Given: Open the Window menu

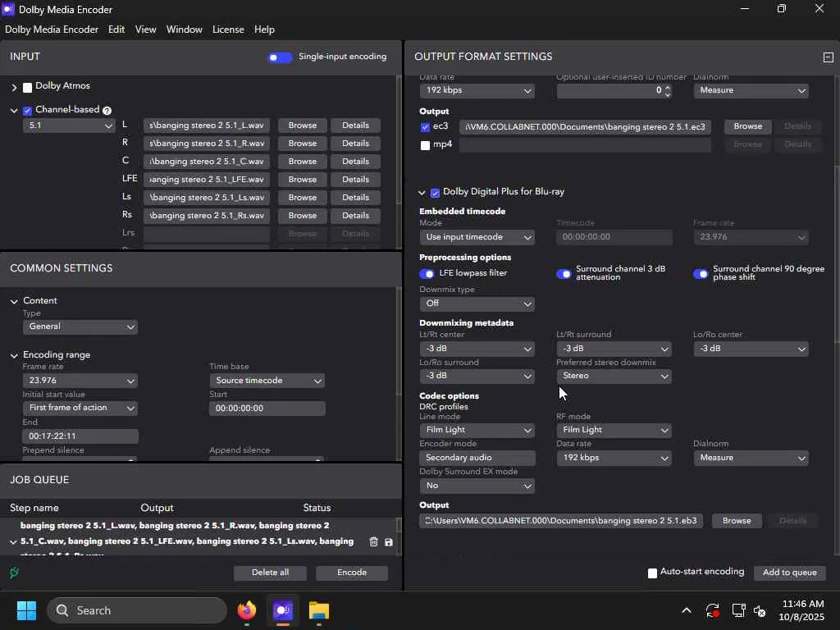Looking at the screenshot, I should (x=185, y=30).
